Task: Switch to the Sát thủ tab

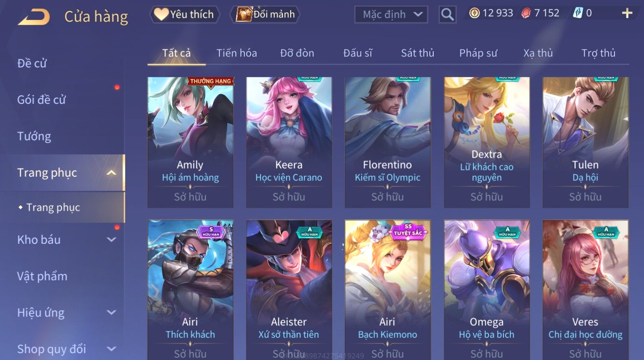Action: (418, 53)
